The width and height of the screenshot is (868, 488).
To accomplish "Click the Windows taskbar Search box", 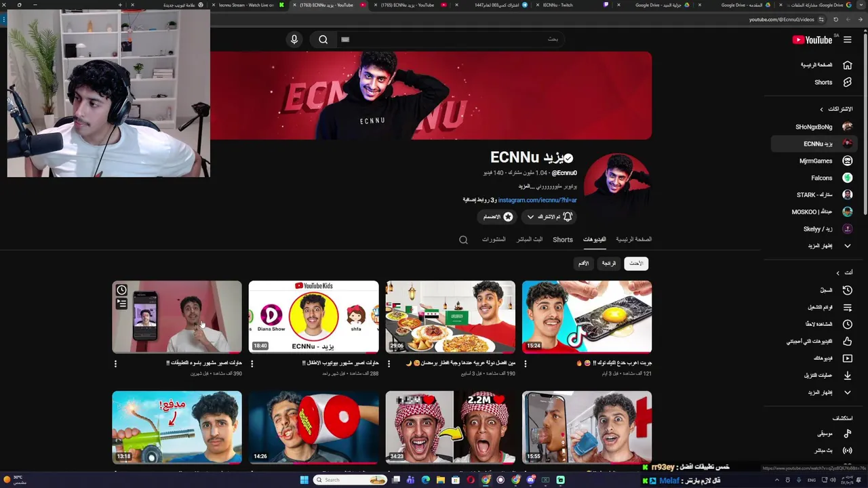I will 351,480.
